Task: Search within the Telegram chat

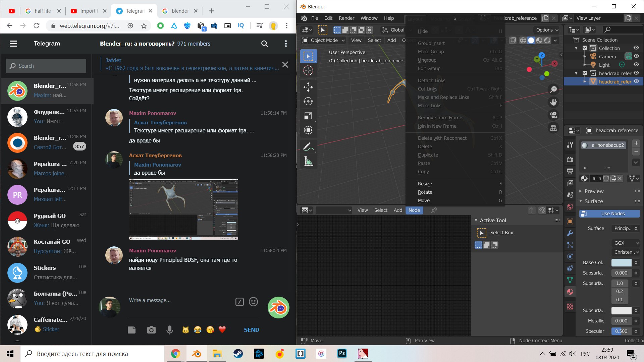Action: tap(265, 44)
